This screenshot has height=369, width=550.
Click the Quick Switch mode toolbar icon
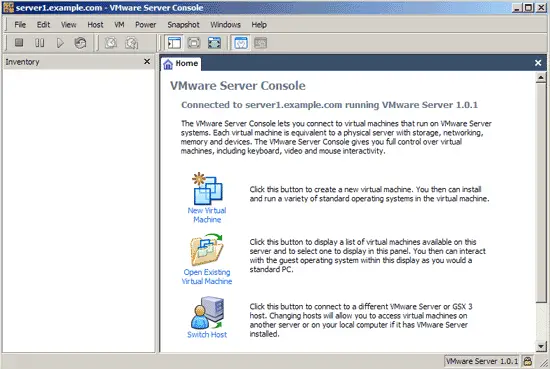(x=194, y=43)
